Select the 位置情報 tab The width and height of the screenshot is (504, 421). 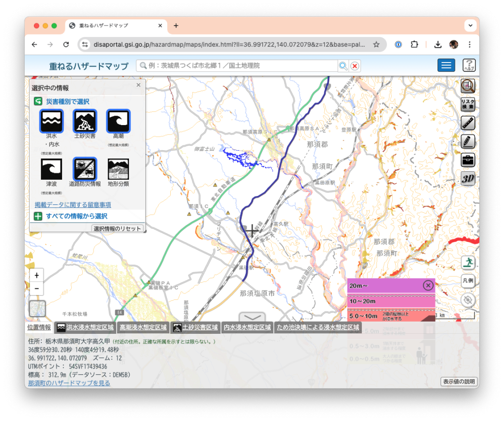click(x=39, y=327)
